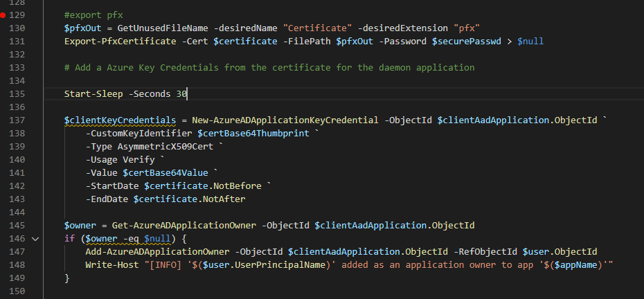Click the -StartDate parameter
The width and height of the screenshot is (644, 299).
(112, 186)
